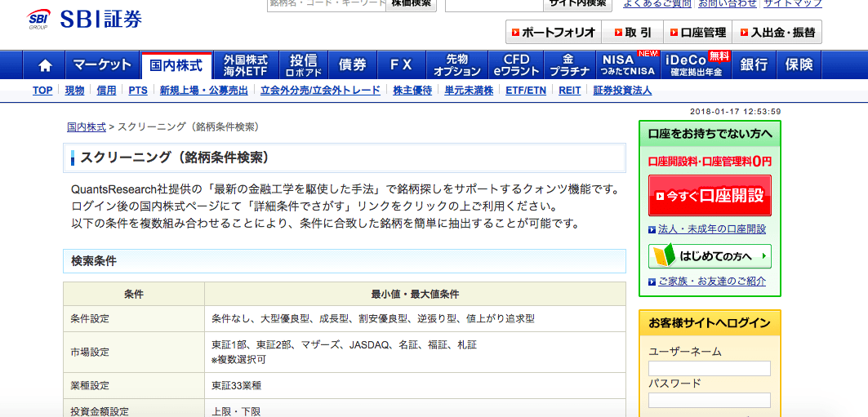Screen dimensions: 868x417
Task: Open 口座管理 button
Action: [697, 32]
